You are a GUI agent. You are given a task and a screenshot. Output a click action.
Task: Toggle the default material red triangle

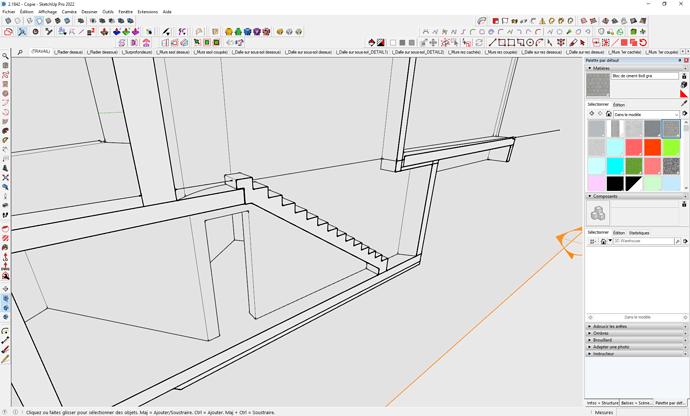(x=684, y=93)
